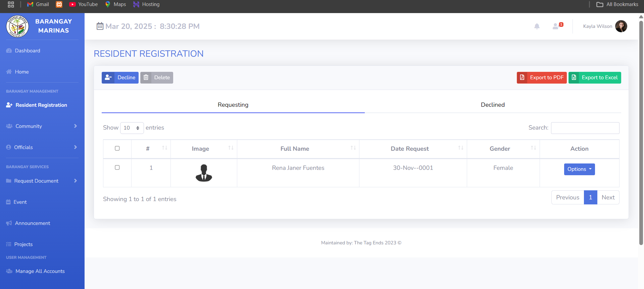The image size is (644, 289).
Task: Open the show entries count dropdown
Action: click(132, 128)
